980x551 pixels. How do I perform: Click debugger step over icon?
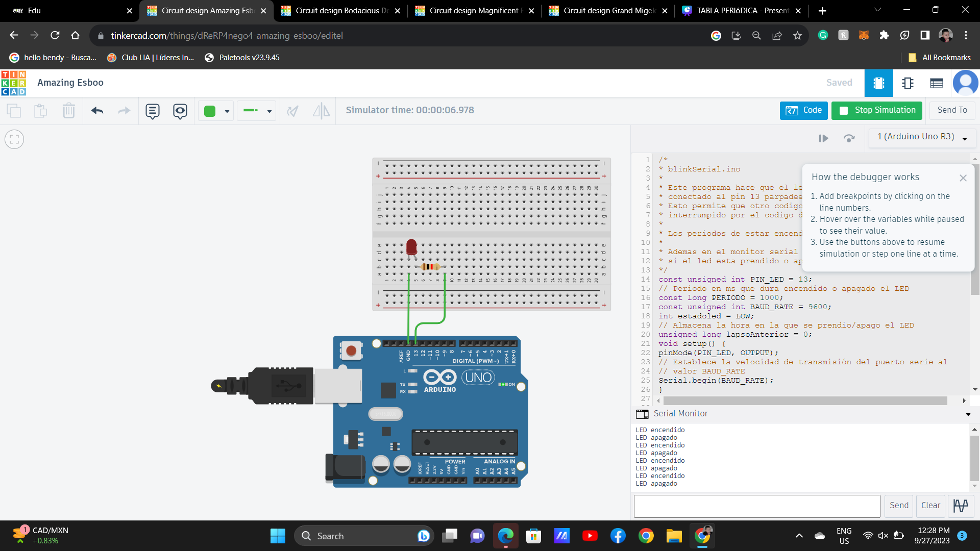pos(849,138)
